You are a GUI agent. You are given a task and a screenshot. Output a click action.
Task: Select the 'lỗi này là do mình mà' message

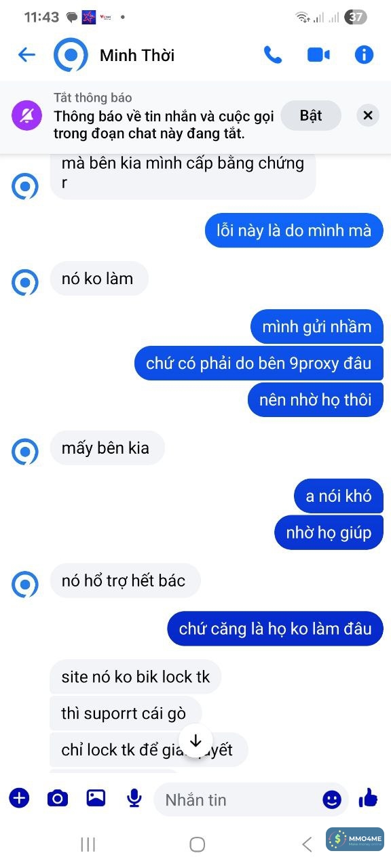coord(294,230)
